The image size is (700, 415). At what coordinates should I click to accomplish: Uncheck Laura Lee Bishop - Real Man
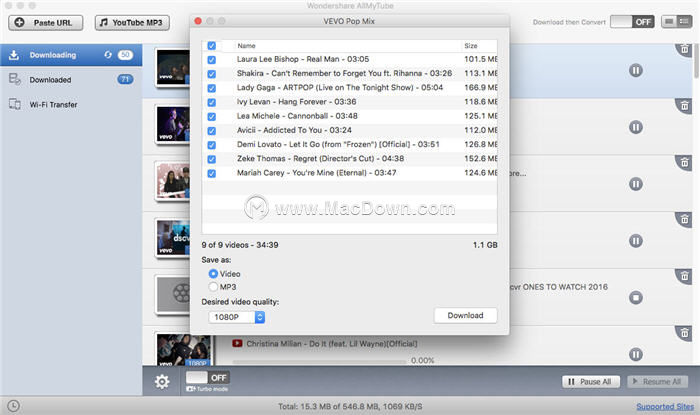coord(212,60)
